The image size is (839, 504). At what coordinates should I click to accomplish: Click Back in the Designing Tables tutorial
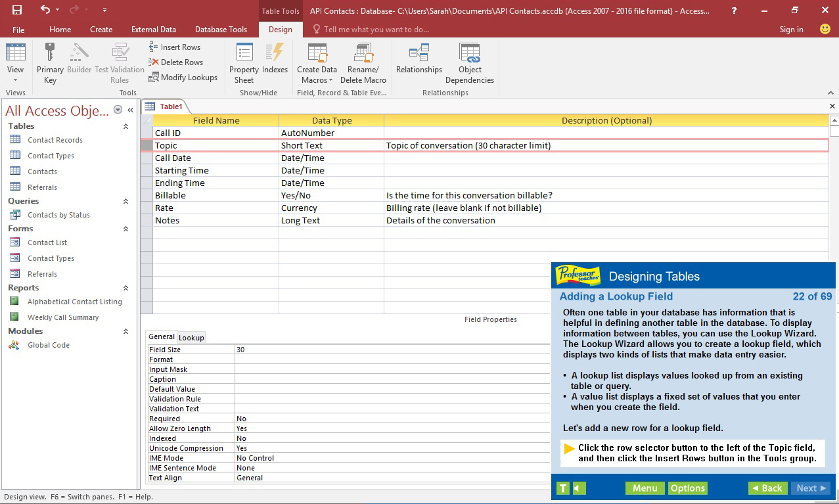[x=767, y=488]
